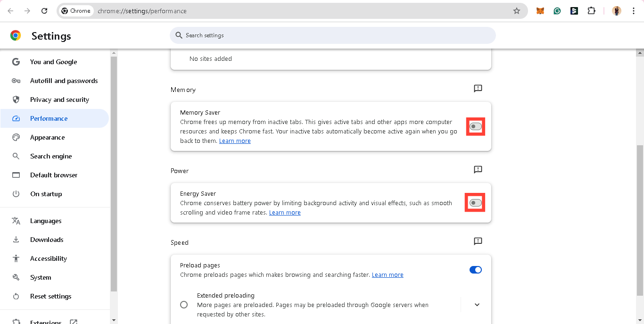
Task: Disable the Preload pages toggle
Action: (x=476, y=270)
